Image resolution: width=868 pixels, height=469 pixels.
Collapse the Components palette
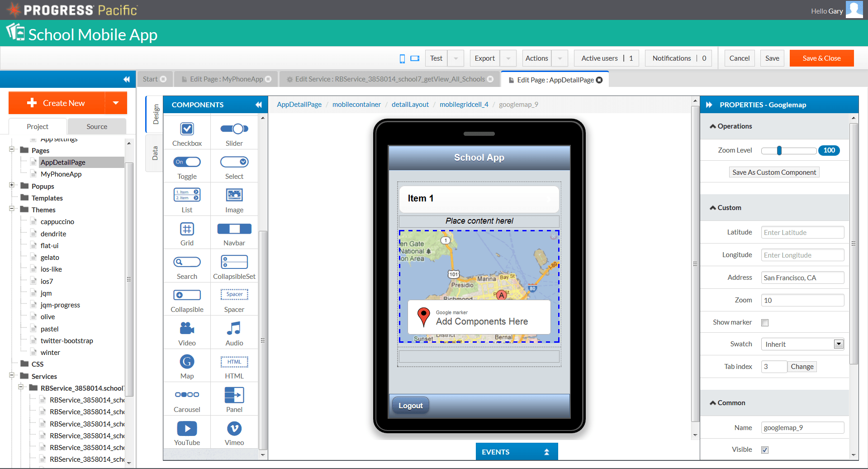pos(259,105)
